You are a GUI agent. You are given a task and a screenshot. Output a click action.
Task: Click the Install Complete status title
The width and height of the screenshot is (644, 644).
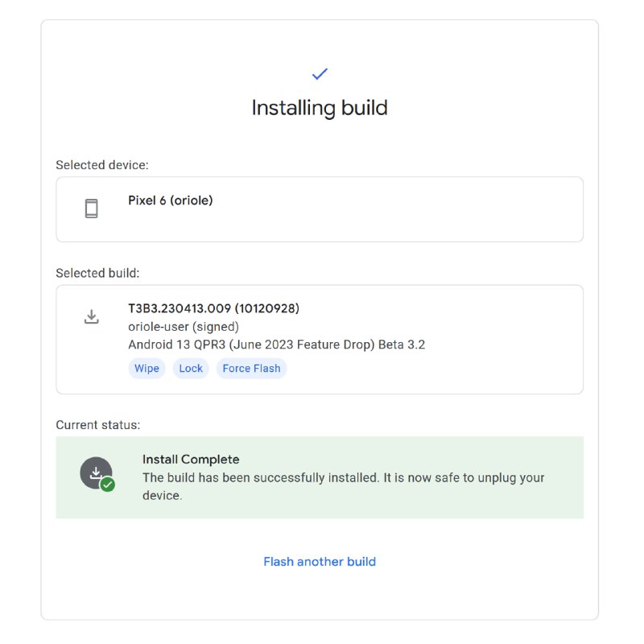[191, 460]
